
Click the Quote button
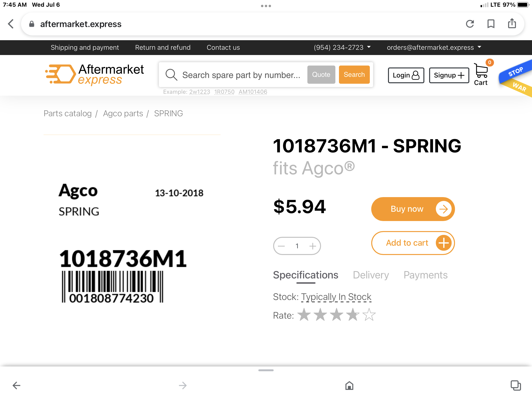[x=321, y=75]
